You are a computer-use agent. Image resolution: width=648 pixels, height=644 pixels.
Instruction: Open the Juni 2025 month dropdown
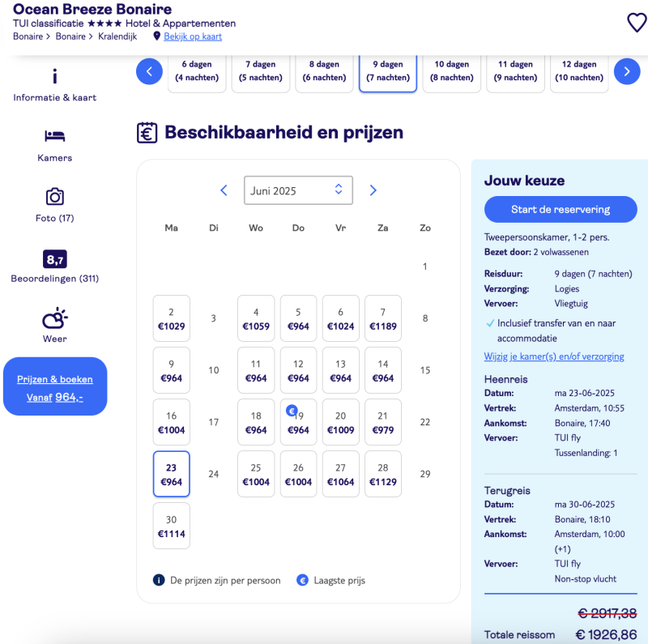click(x=298, y=190)
